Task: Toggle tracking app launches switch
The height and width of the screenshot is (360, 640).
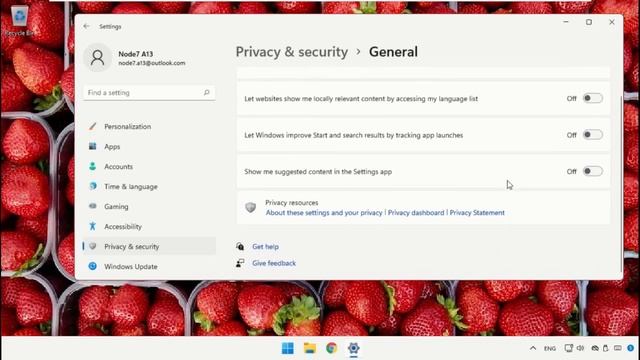Action: [x=592, y=135]
